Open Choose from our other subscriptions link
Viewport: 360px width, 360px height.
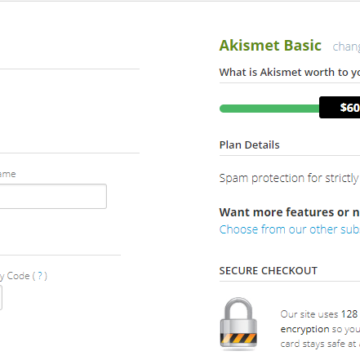pyautogui.click(x=290, y=230)
